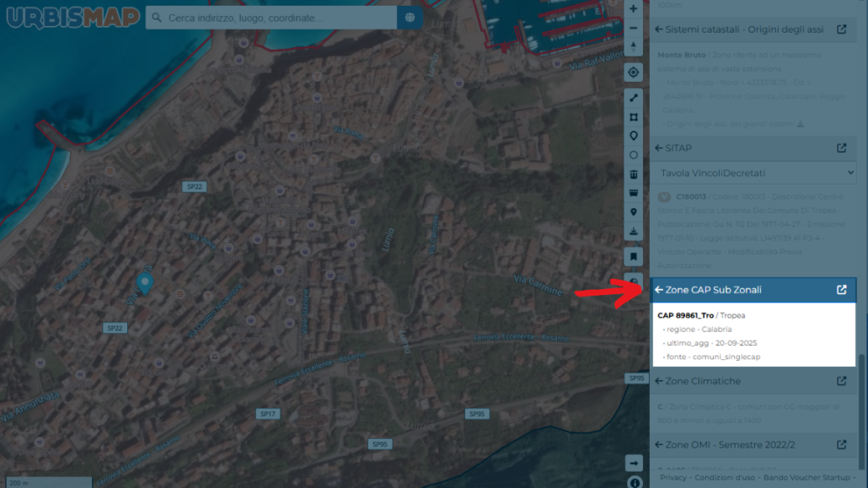Locate my position with the crosshair icon
This screenshot has width=868, height=488.
[x=633, y=72]
